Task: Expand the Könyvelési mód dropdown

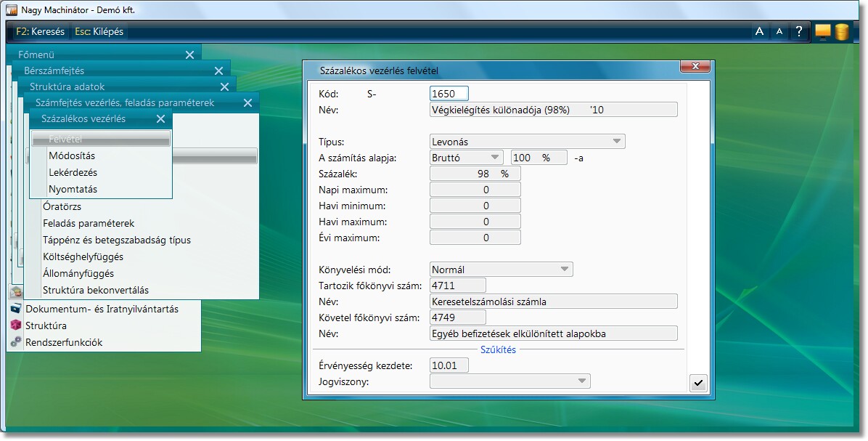Action: (564, 270)
